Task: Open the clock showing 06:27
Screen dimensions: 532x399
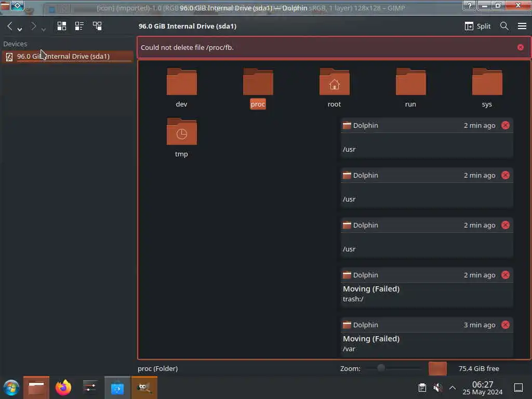Action: pyautogui.click(x=483, y=388)
